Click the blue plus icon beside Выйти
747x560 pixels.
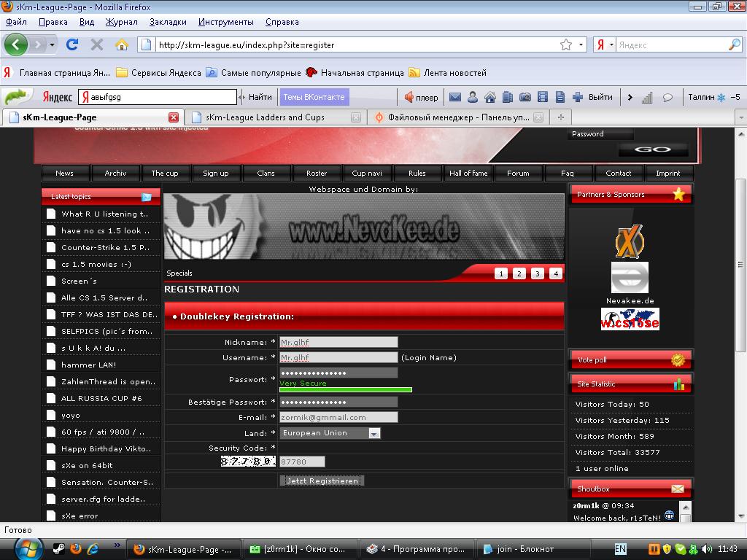(578, 97)
